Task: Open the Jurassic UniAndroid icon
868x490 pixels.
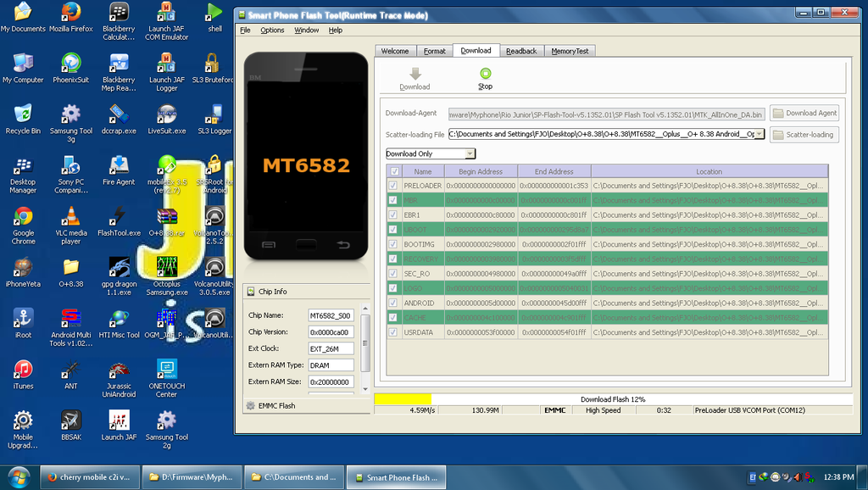Action: (x=119, y=379)
